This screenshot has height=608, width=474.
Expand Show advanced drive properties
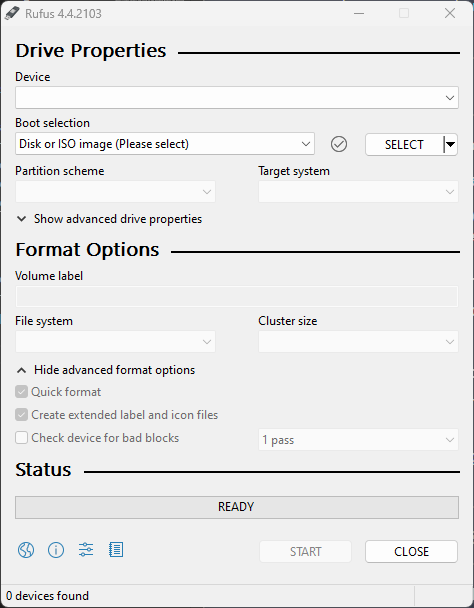pos(109,219)
